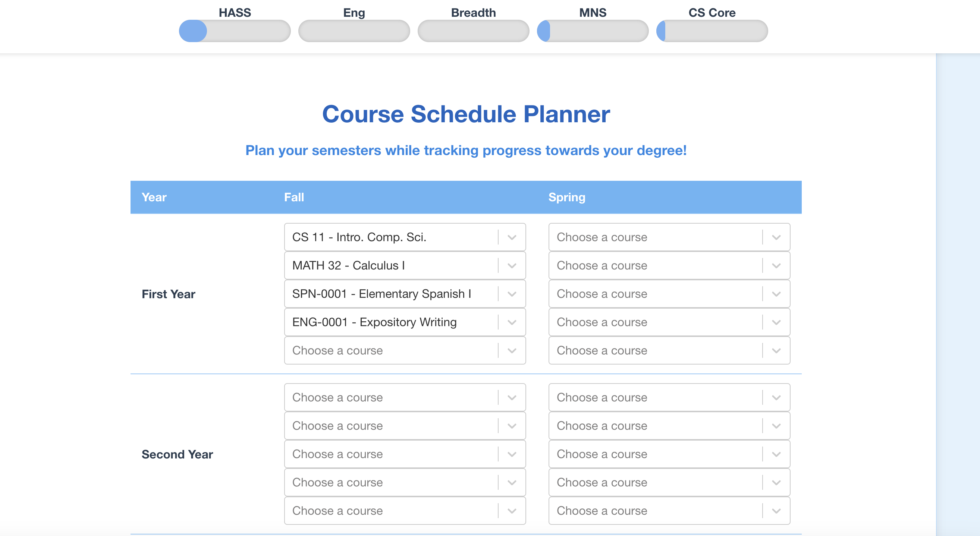Screen dimensions: 980x536
Task: Click the CS Core progress bar
Action: [x=712, y=31]
